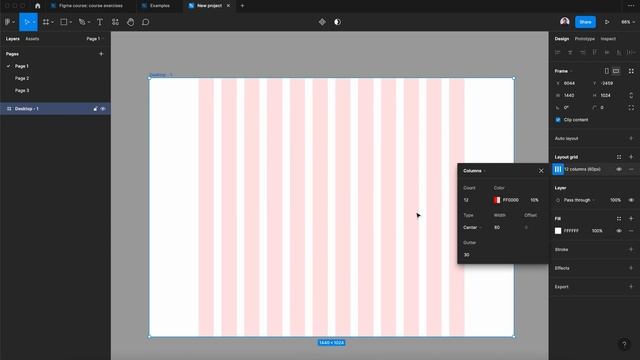Click Independent corners icon
The height and width of the screenshot is (360, 640).
(x=631, y=108)
